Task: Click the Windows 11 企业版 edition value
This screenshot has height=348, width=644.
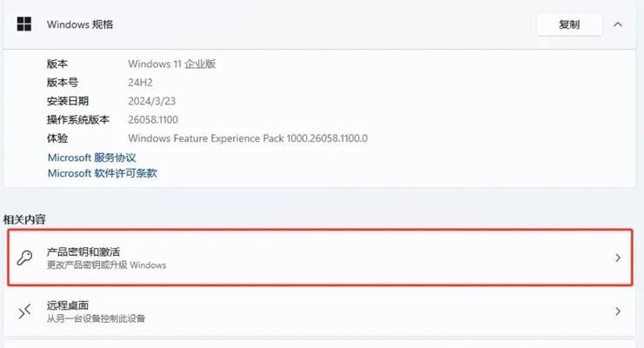Action: point(172,64)
